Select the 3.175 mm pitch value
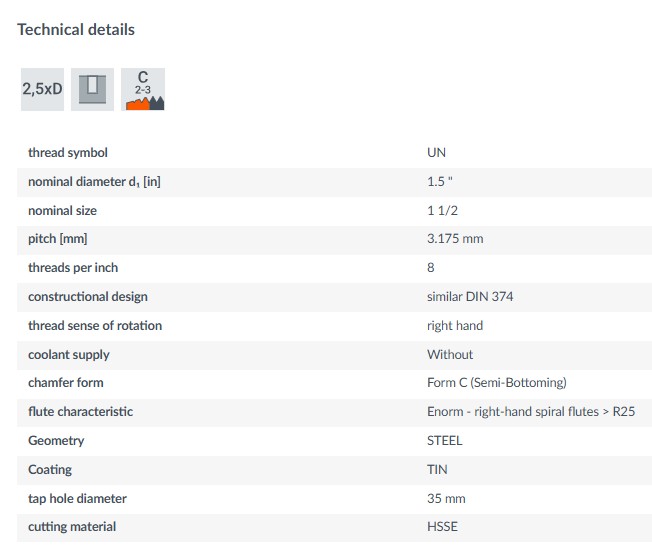 click(455, 239)
